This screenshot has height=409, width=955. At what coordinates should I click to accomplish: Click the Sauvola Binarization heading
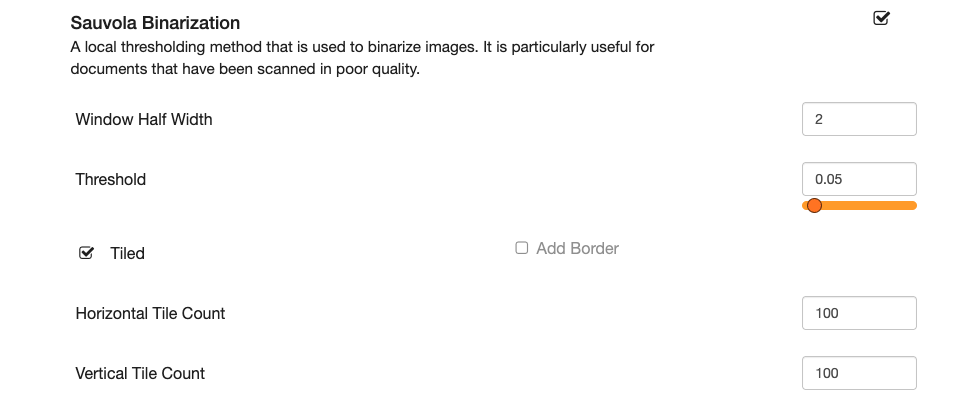(155, 22)
